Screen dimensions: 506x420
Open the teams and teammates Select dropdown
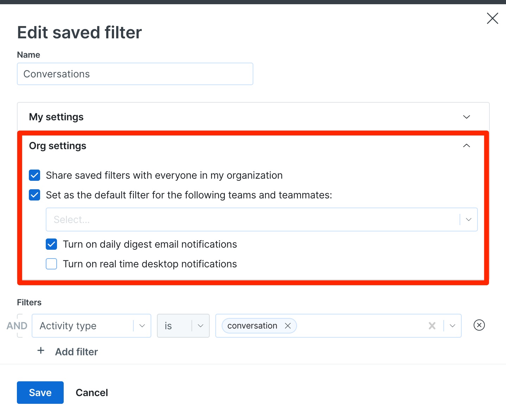261,219
